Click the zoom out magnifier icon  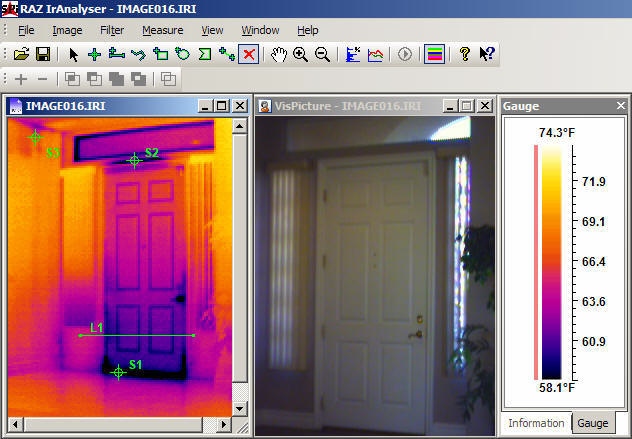322,54
